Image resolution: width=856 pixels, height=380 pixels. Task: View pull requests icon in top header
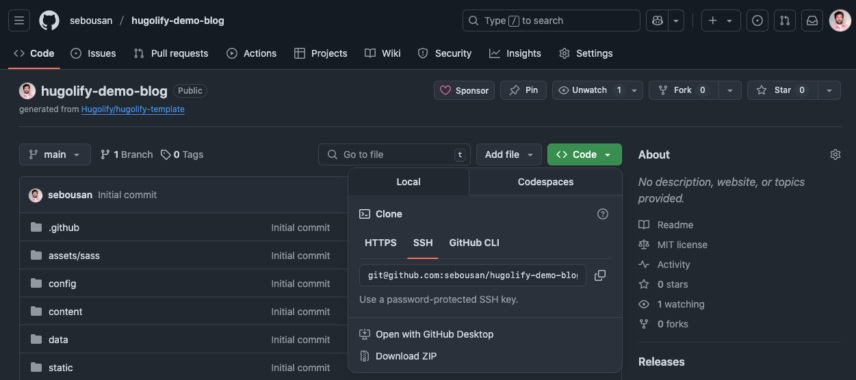(x=784, y=21)
